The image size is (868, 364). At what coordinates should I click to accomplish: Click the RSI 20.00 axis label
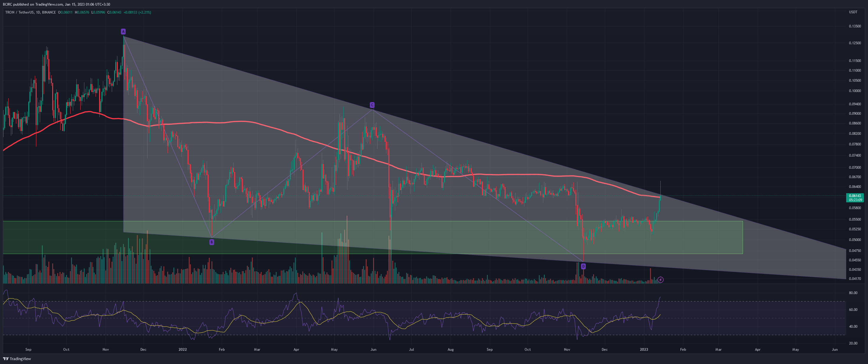tap(853, 343)
